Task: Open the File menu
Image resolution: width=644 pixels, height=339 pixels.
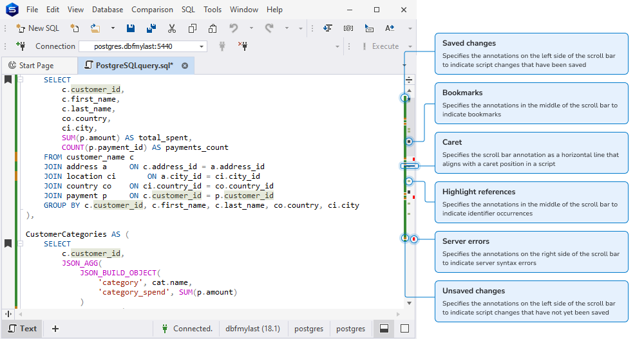Action: pos(32,10)
